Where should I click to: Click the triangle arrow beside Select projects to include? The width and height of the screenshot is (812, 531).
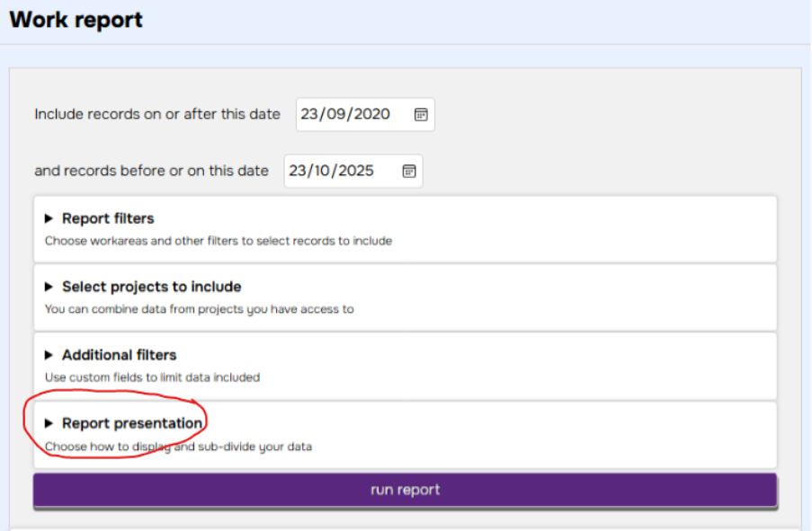tap(49, 287)
